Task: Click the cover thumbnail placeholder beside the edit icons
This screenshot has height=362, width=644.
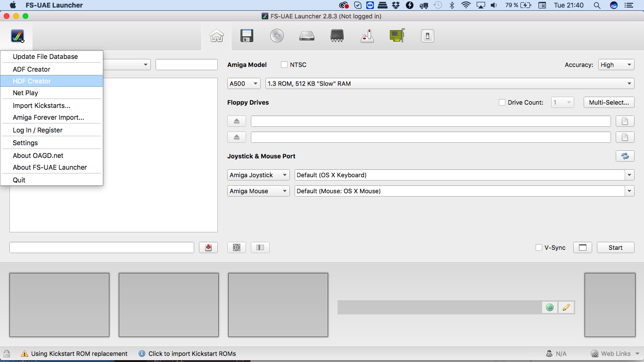Action: (x=609, y=305)
